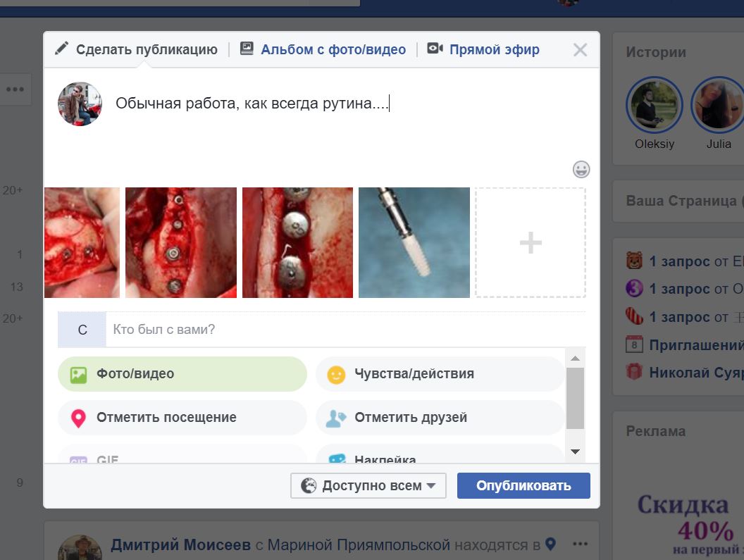Select the Фото/видео option

tap(182, 374)
